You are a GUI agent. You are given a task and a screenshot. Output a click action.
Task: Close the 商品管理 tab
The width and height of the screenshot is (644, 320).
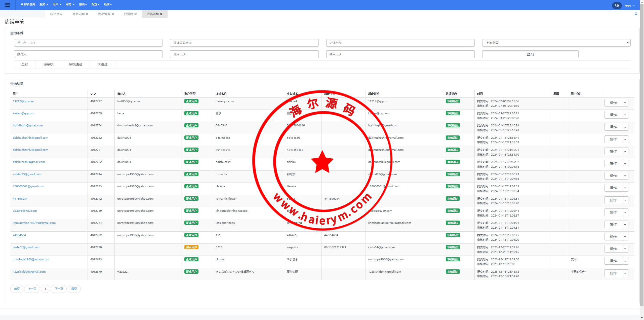coord(113,14)
